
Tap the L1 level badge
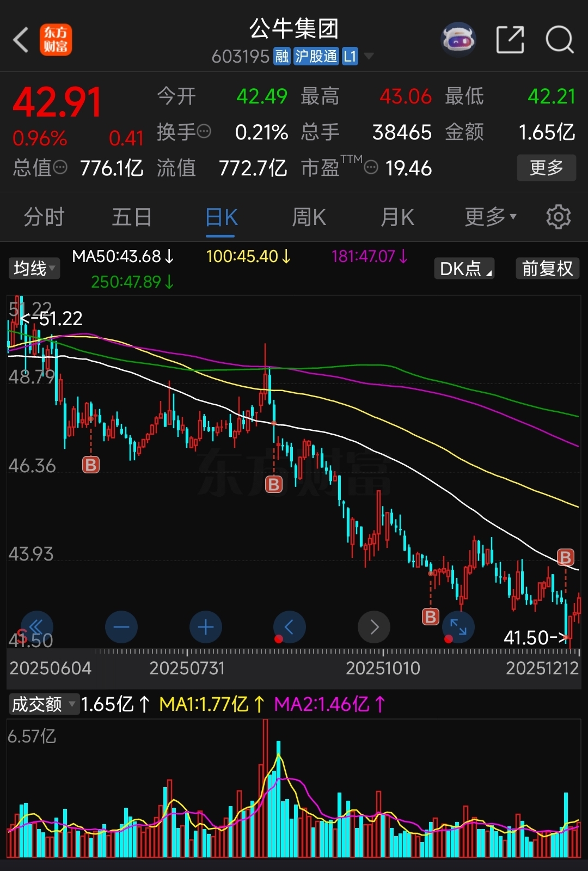point(350,56)
